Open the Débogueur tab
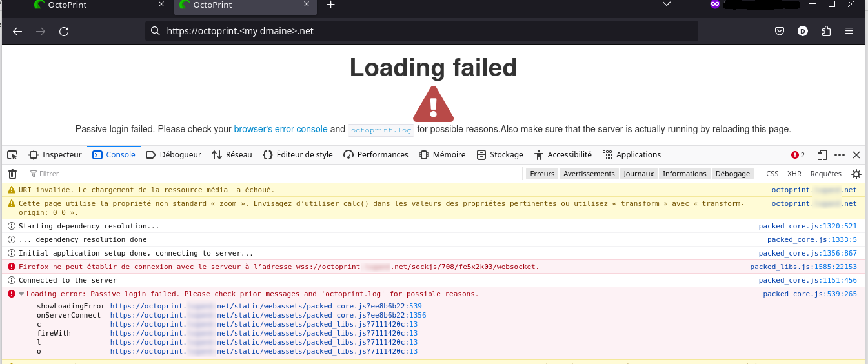 pos(174,155)
